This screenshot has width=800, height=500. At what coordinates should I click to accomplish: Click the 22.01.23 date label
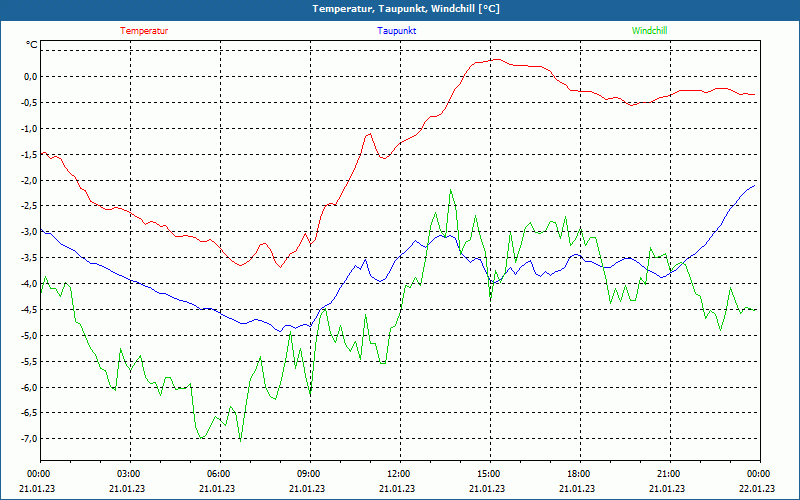point(757,488)
